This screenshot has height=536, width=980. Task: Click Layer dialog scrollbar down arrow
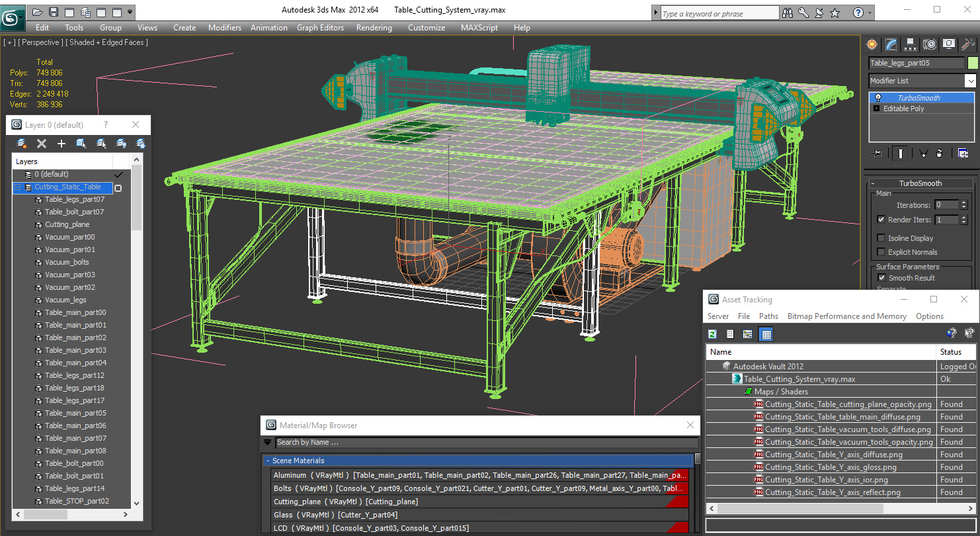(x=137, y=504)
